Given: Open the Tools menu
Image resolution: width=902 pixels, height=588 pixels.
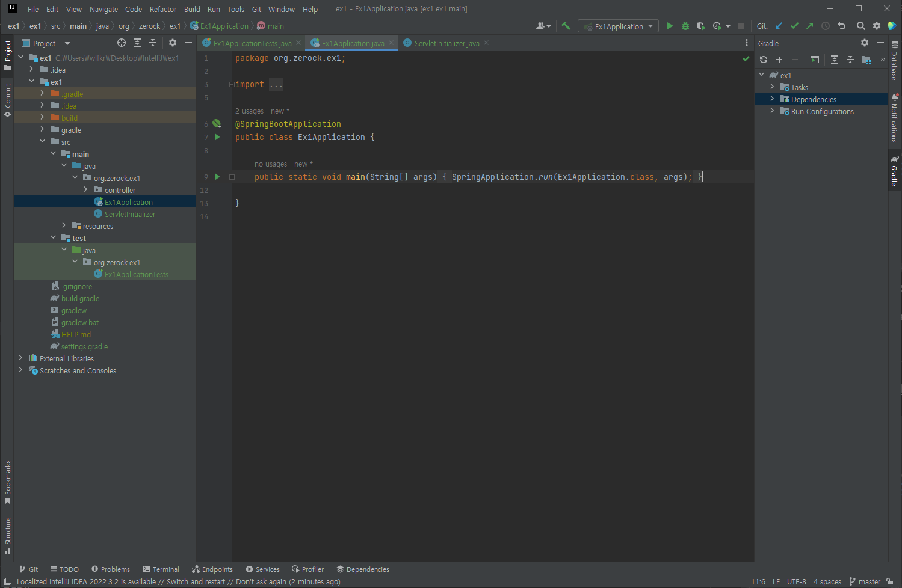Looking at the screenshot, I should [236, 9].
